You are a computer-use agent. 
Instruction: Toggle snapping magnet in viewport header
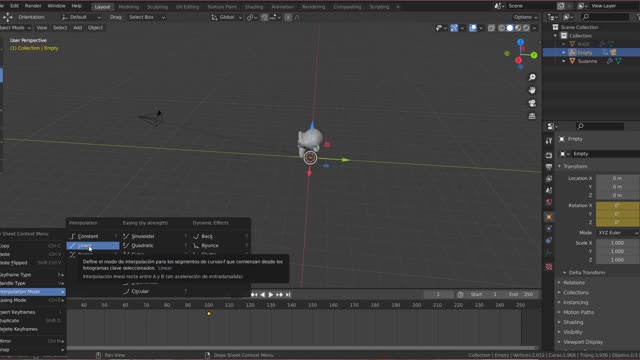point(264,17)
